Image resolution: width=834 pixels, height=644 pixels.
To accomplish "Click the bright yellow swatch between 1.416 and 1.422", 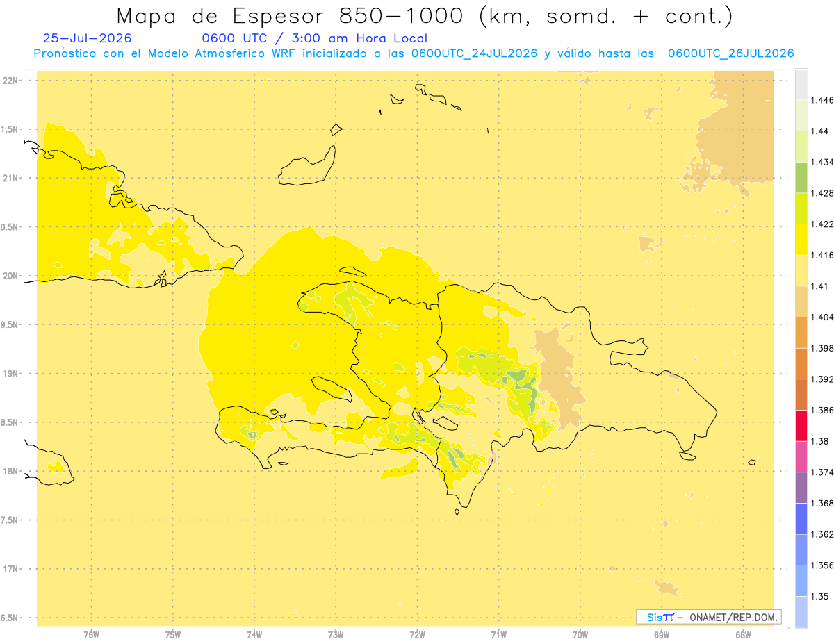I will click(x=801, y=239).
